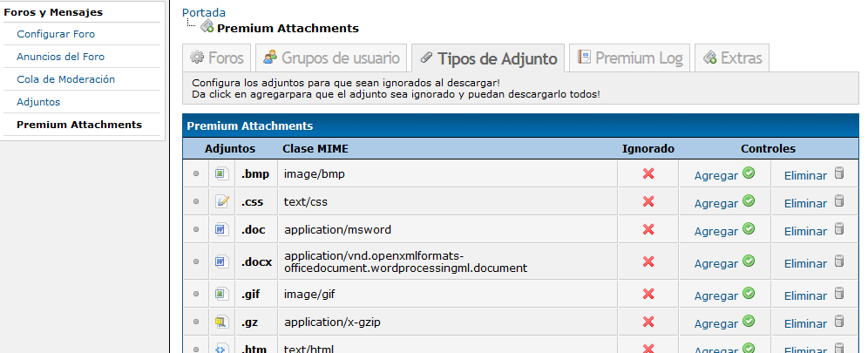Click the .css stylesheet file icon
This screenshot has width=868, height=353.
[221, 202]
